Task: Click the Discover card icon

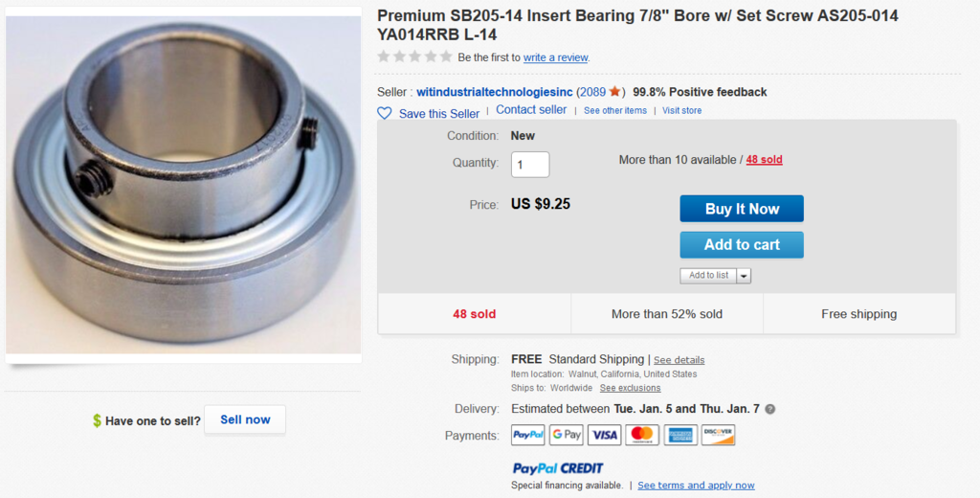Action: [x=718, y=435]
